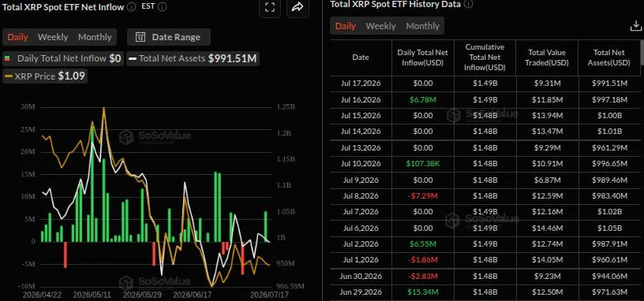
Task: Click Daily Total Net Inflow(USD) column header
Action: [423, 58]
